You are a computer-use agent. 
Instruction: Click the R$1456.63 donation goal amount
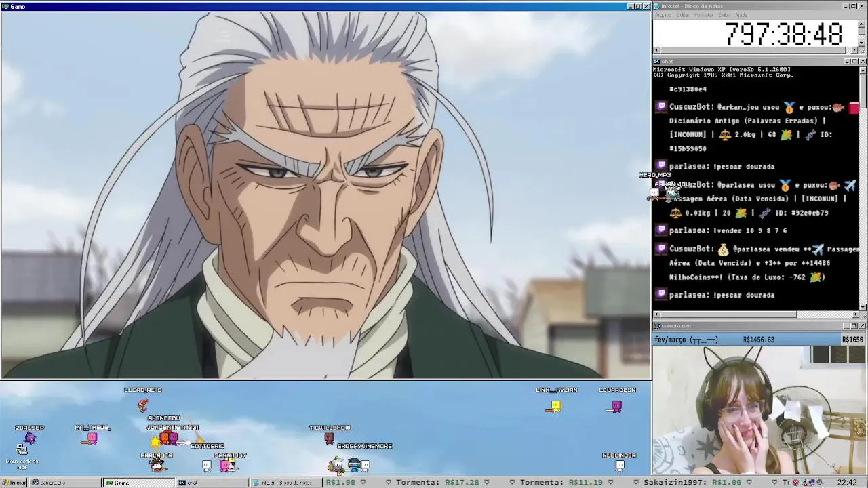[x=758, y=340]
